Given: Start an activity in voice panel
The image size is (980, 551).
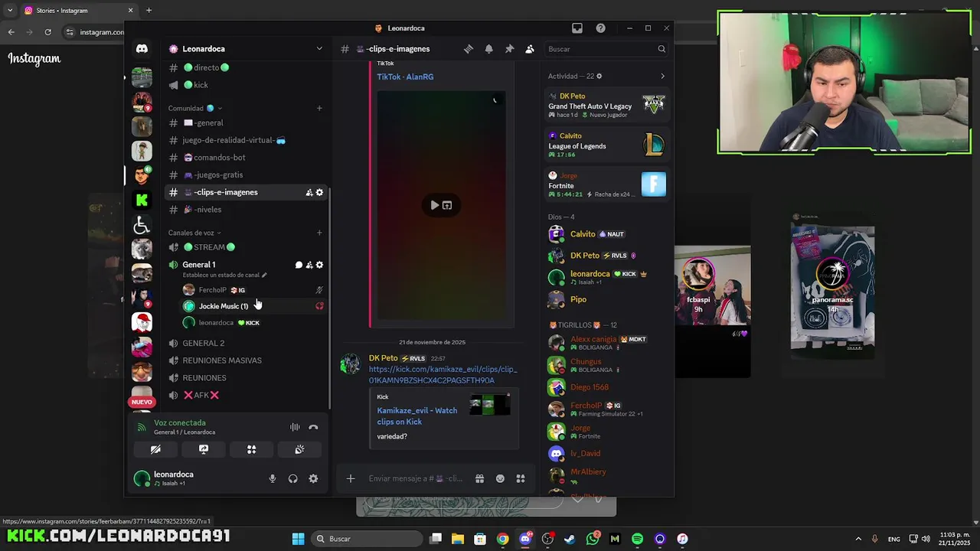Looking at the screenshot, I should point(251,449).
